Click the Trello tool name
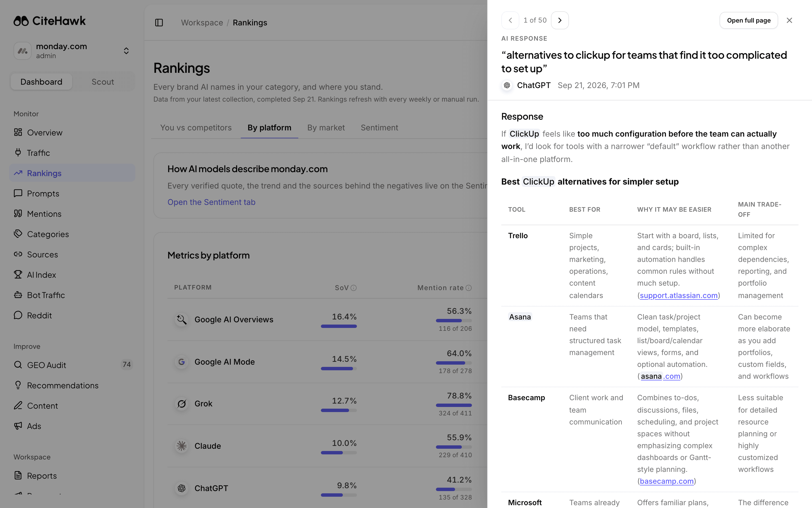This screenshot has width=812, height=508. coord(518,236)
